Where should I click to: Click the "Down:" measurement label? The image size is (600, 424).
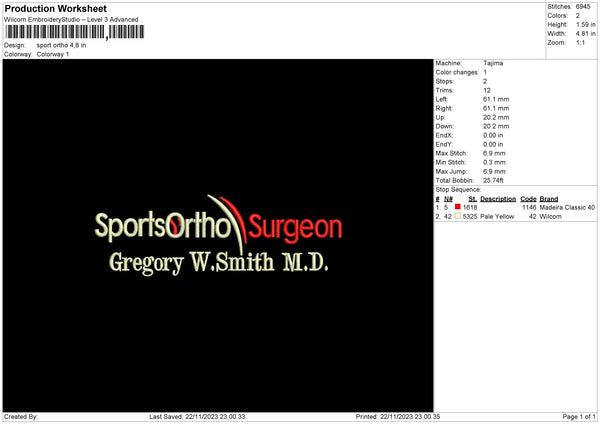point(444,126)
